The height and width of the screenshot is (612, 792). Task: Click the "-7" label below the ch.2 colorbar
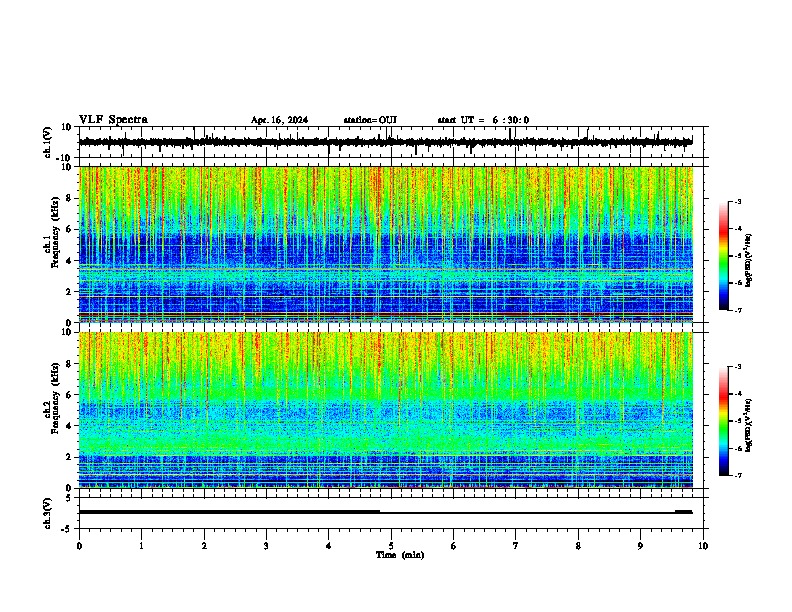coord(738,476)
